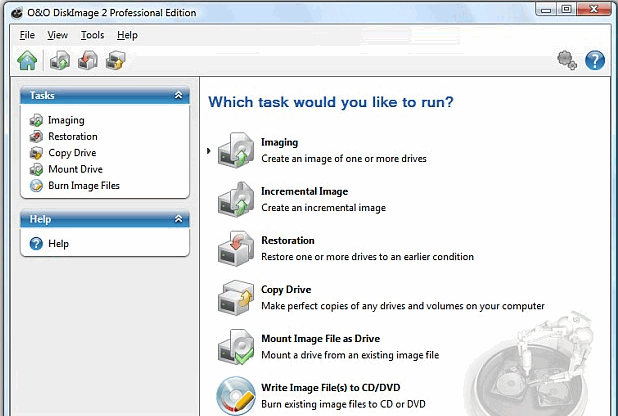Click the Copy Drive icon in Tasks panel
The width and height of the screenshot is (618, 416).
36,153
